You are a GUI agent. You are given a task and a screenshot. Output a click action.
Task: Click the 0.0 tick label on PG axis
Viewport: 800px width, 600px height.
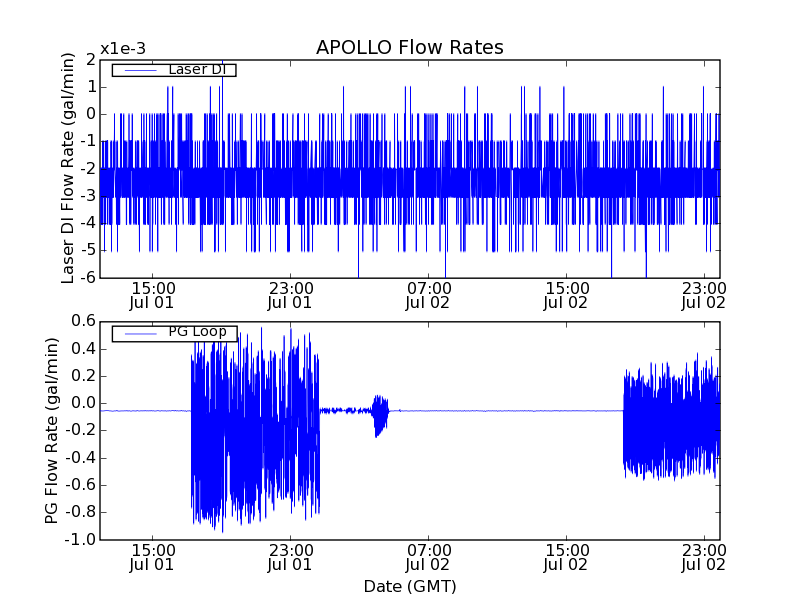(x=84, y=403)
